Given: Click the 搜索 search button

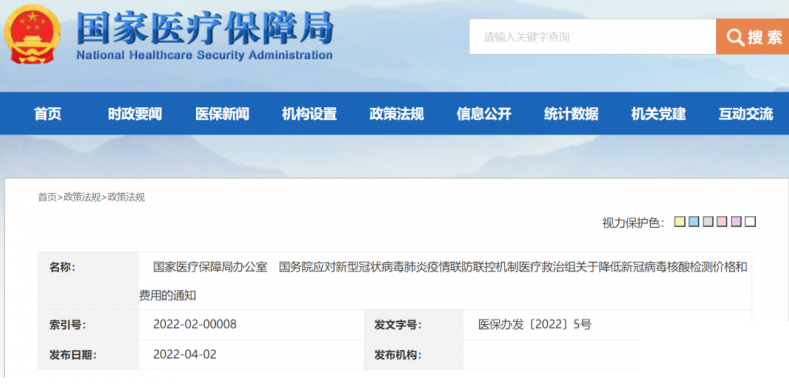Looking at the screenshot, I should click(752, 37).
